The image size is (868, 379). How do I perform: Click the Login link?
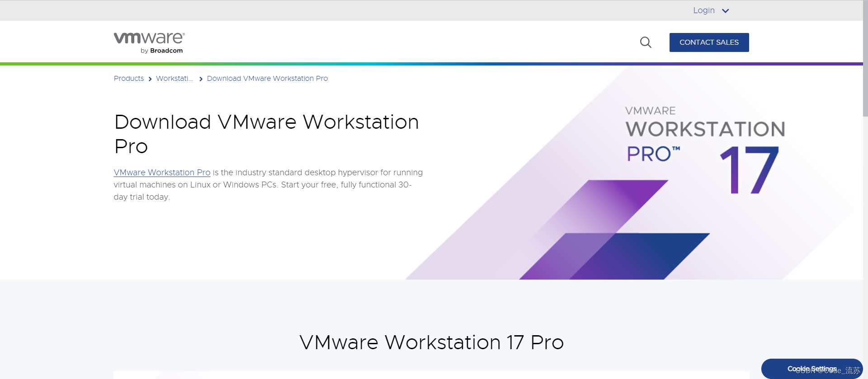[704, 10]
